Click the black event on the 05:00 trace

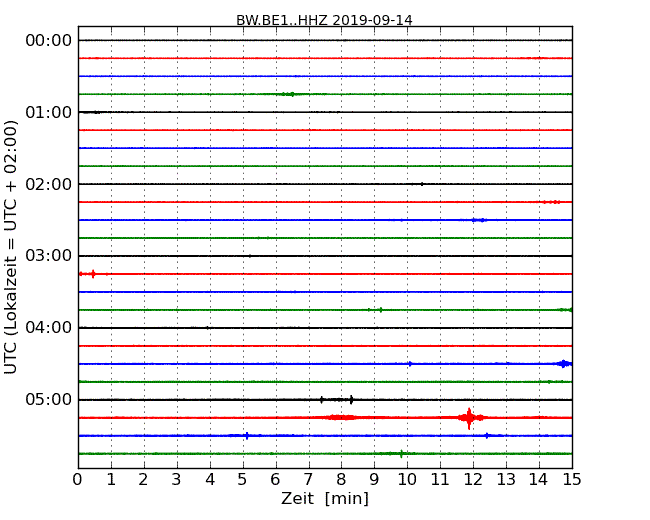(x=337, y=400)
